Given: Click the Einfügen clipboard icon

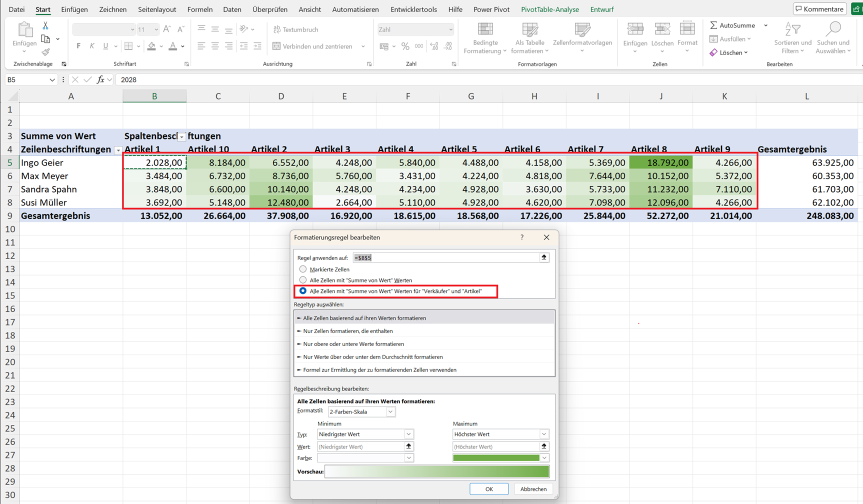Looking at the screenshot, I should click(x=24, y=29).
